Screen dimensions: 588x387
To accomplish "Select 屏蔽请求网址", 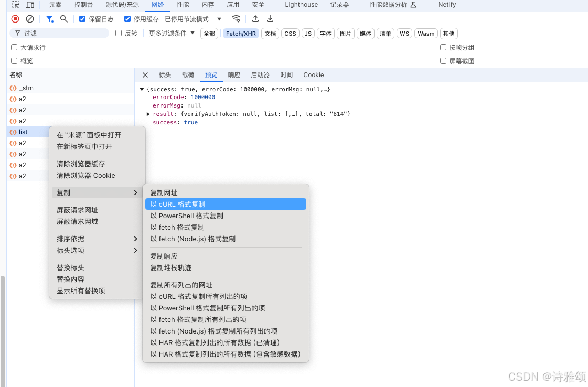I will point(97,210).
